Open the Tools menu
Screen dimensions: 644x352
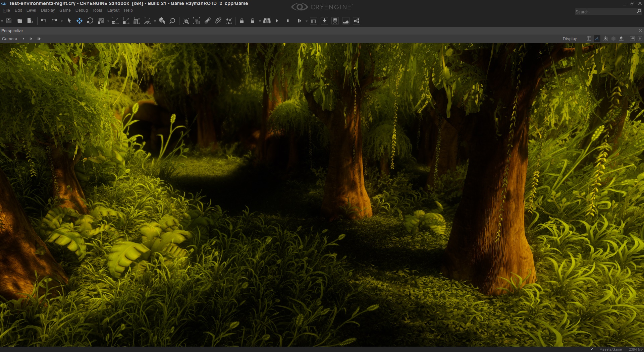tap(97, 10)
